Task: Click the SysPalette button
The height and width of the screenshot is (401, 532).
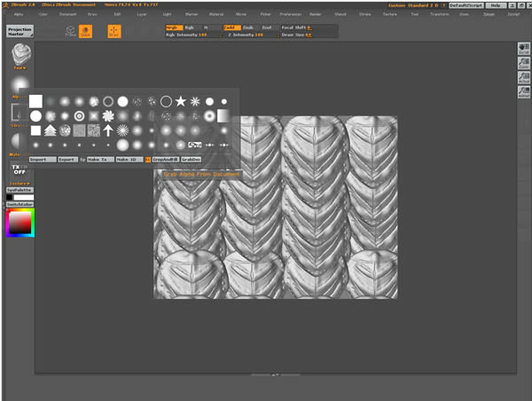Action: (20, 190)
